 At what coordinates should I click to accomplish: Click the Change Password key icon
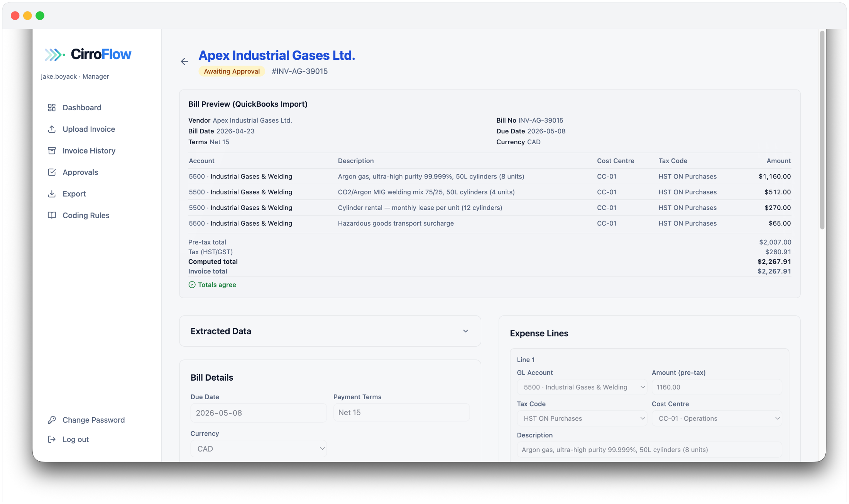pos(52,420)
